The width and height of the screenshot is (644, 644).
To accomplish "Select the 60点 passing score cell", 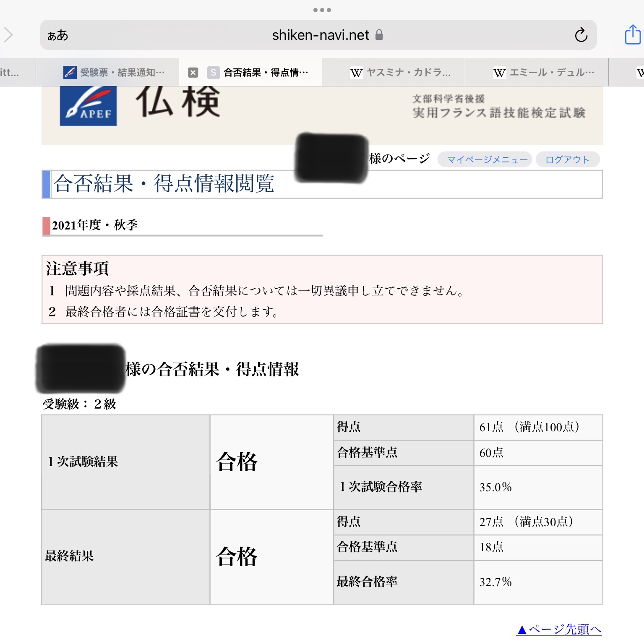I will point(538,453).
